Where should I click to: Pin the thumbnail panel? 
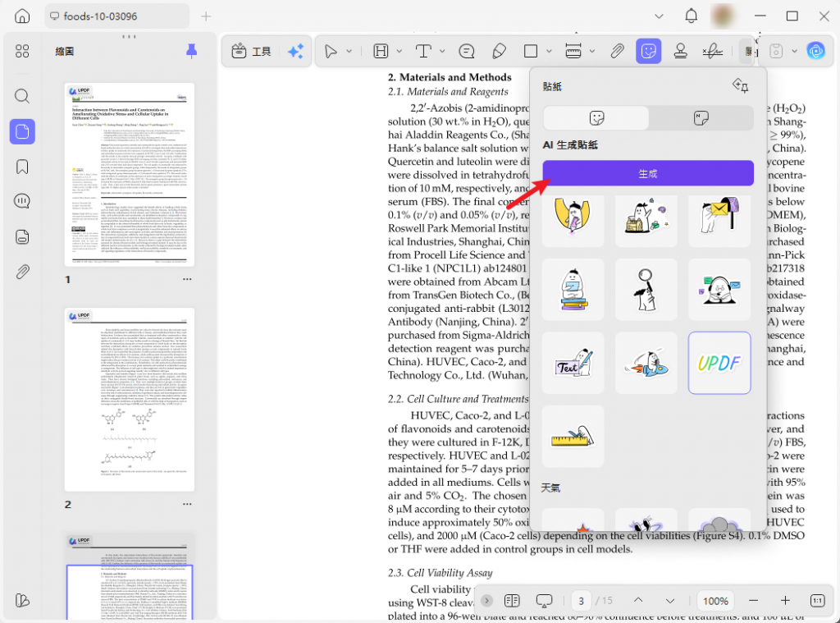pyautogui.click(x=191, y=51)
